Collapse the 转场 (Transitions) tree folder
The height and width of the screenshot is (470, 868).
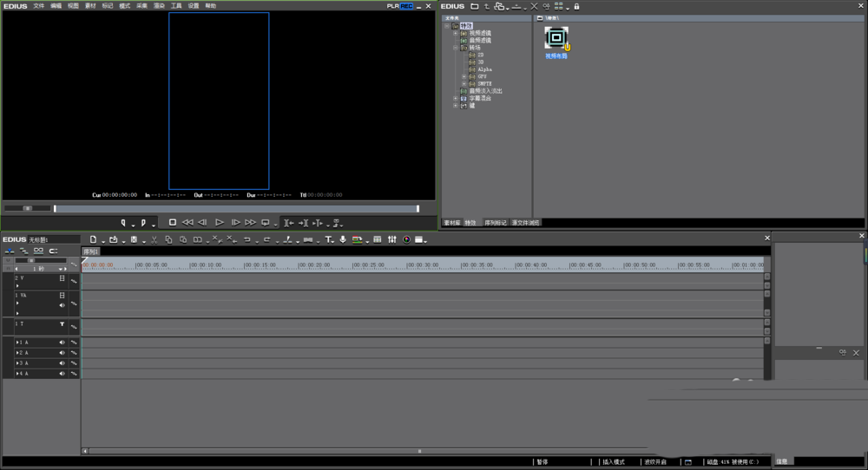pyautogui.click(x=456, y=48)
